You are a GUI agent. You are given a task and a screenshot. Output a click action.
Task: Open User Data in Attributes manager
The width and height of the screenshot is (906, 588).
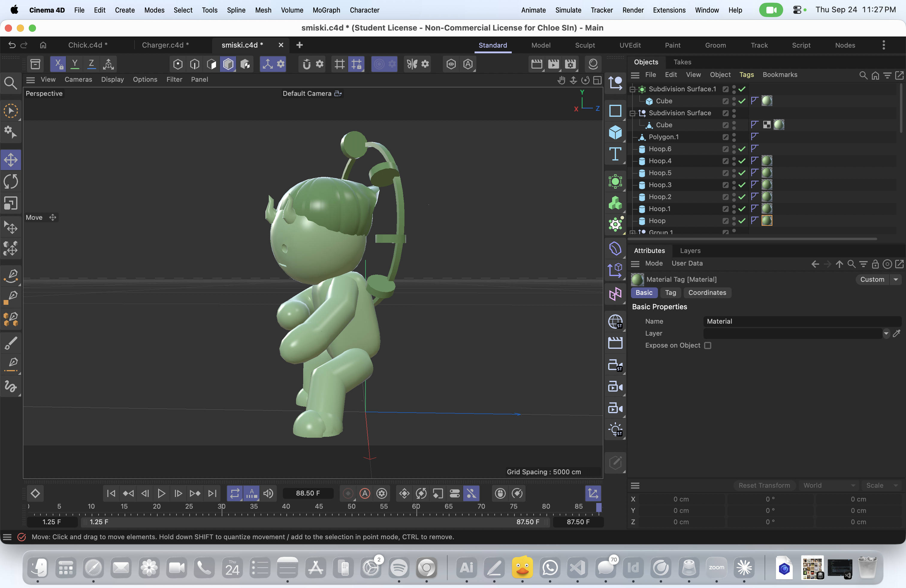pos(687,263)
